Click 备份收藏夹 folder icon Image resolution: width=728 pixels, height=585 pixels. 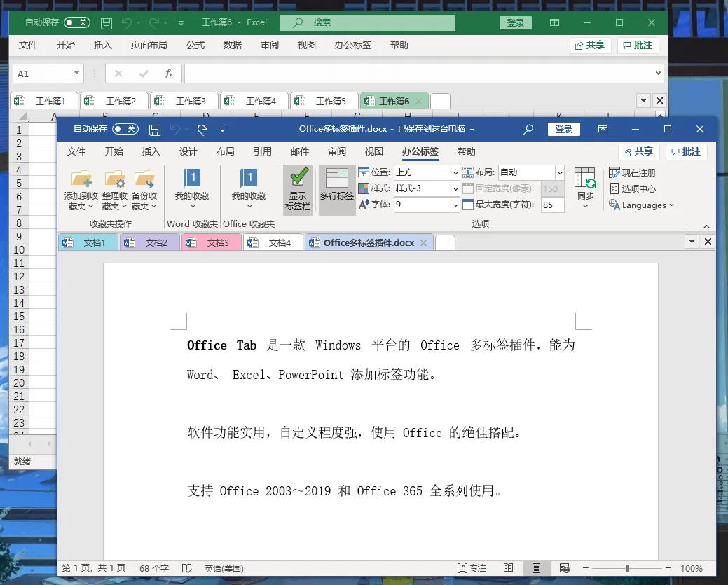144,179
